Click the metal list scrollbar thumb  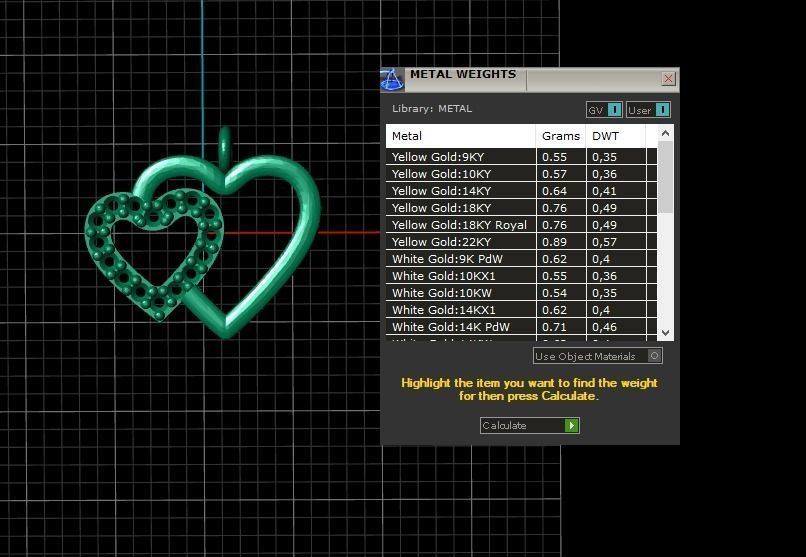(x=665, y=177)
